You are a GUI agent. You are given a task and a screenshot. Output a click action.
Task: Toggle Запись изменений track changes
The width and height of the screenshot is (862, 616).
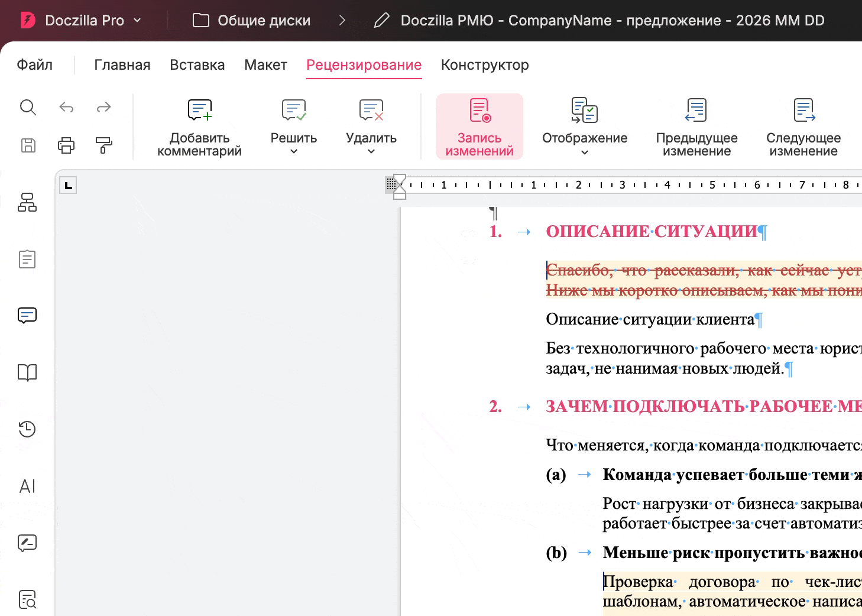[x=479, y=127]
